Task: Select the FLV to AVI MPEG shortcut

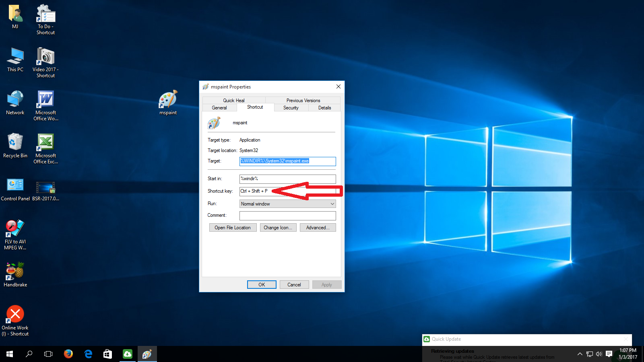Action: (x=15, y=228)
